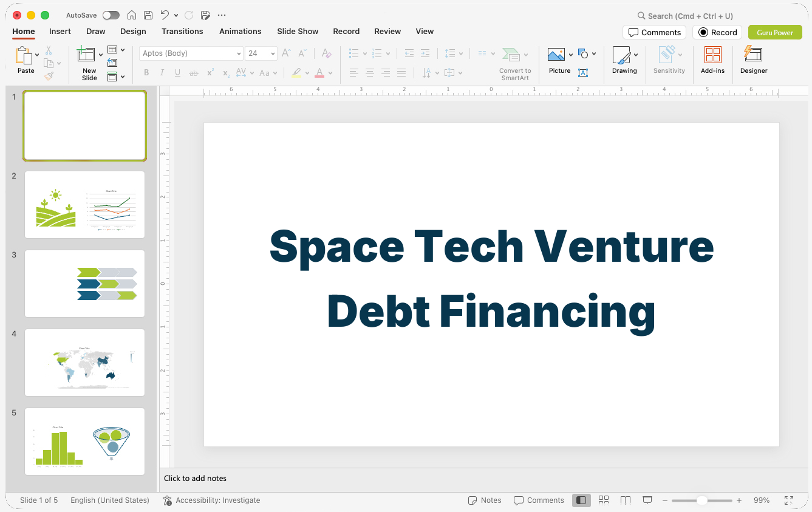Open the Undo history dropdown arrow
812x512 pixels.
click(176, 15)
